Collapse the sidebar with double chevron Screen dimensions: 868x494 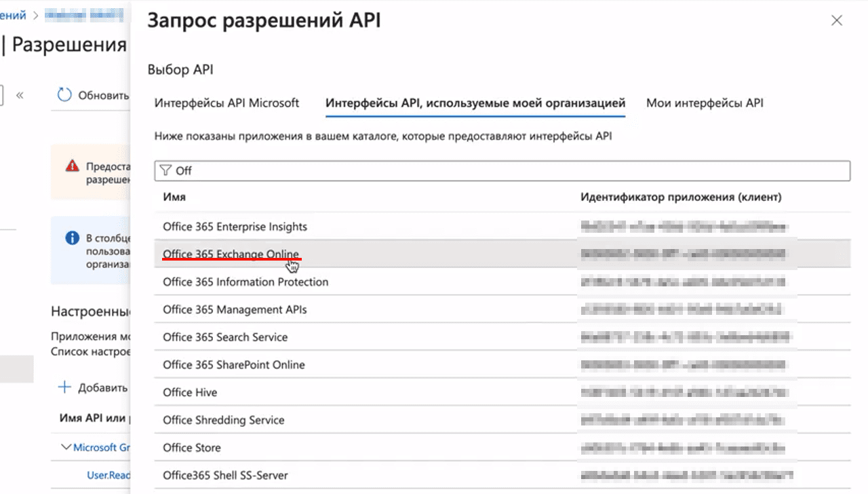[x=20, y=95]
